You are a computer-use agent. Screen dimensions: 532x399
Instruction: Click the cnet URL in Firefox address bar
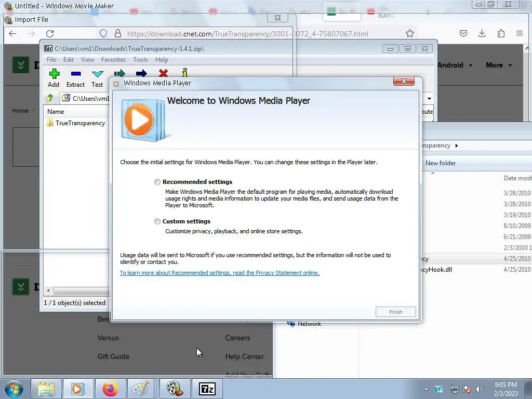pyautogui.click(x=248, y=34)
